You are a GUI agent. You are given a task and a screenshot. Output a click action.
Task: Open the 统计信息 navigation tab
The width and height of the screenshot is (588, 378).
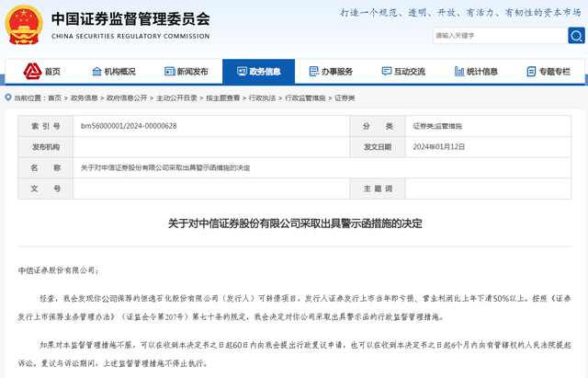[x=476, y=72]
